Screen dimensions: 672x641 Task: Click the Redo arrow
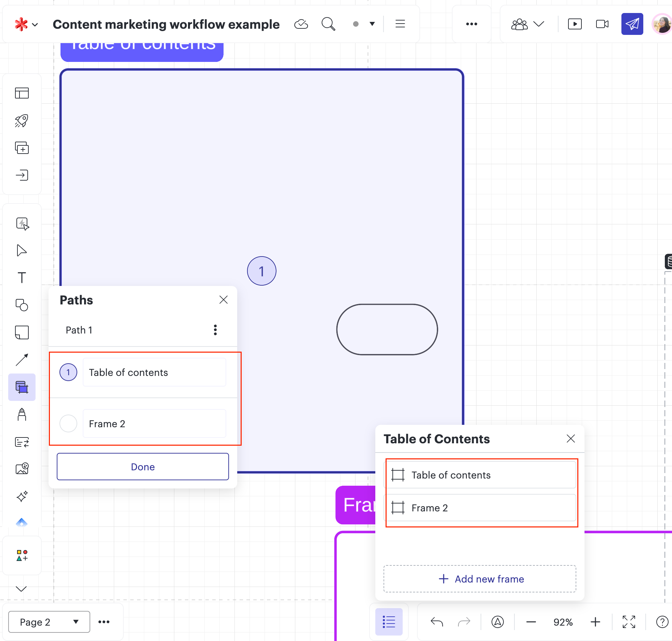pos(464,622)
